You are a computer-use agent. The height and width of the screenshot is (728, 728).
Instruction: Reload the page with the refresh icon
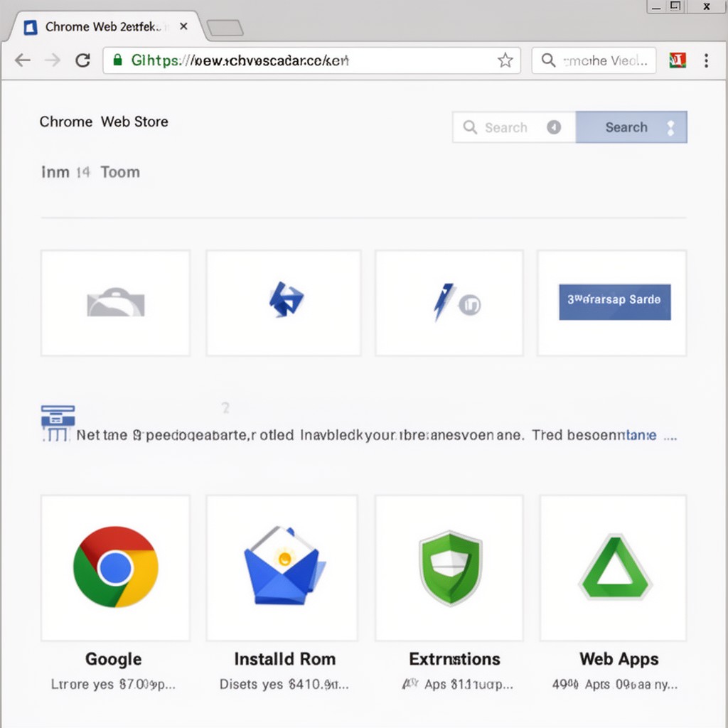[x=82, y=60]
